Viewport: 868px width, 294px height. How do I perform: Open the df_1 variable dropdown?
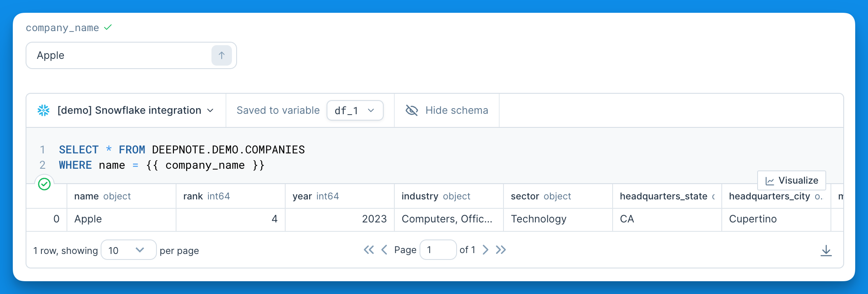click(355, 110)
